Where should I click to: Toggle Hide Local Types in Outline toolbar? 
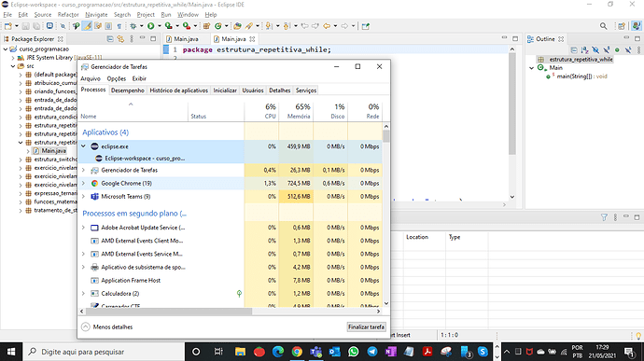pyautogui.click(x=628, y=50)
